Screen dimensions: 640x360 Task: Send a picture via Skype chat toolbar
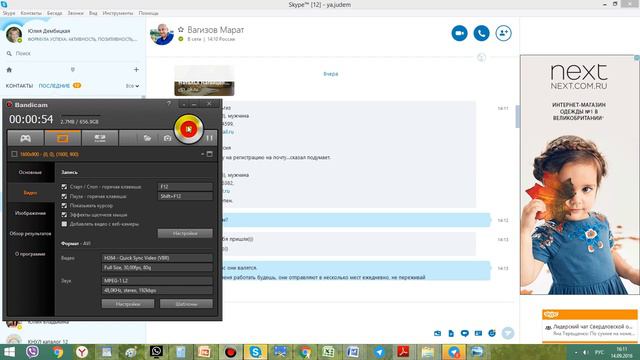pyautogui.click(x=438, y=333)
